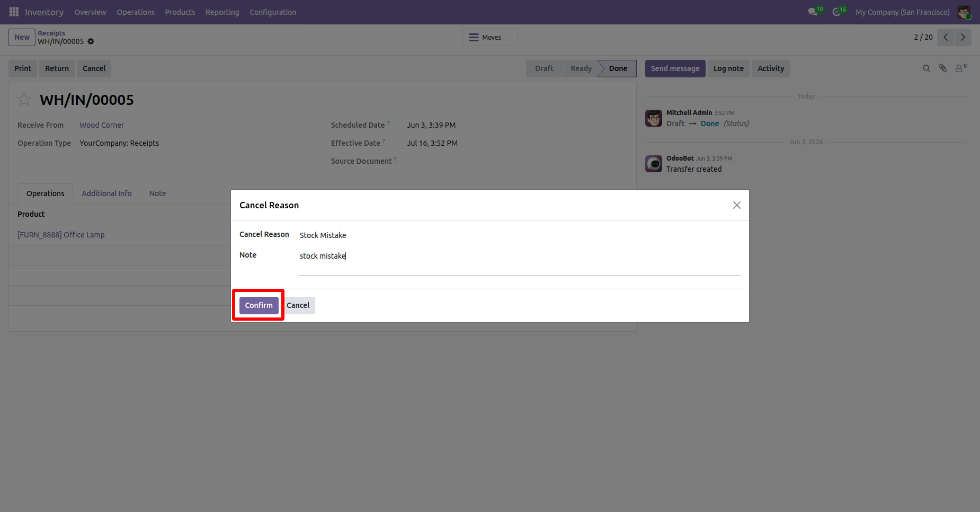The width and height of the screenshot is (980, 512).
Task: Open the Office Lamp product line
Action: [61, 235]
